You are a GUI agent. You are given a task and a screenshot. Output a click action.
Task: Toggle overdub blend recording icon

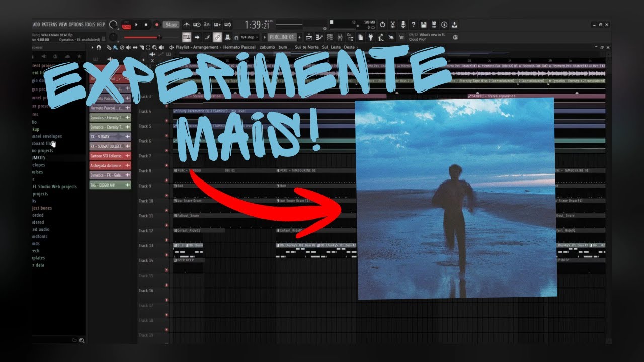click(217, 25)
